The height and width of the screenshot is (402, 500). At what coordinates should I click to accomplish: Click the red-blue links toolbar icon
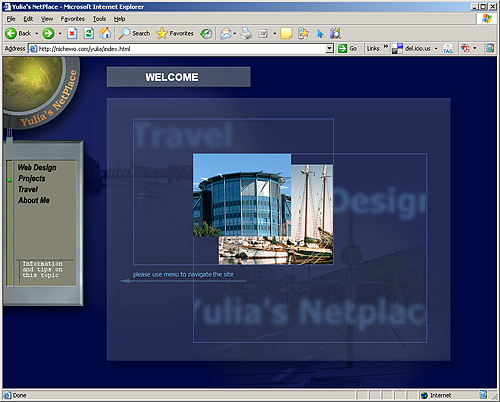pyautogui.click(x=465, y=49)
